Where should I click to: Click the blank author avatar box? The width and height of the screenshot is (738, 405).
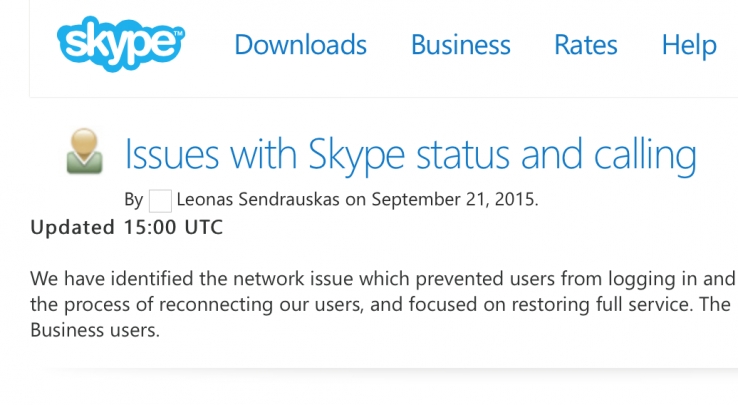click(160, 200)
